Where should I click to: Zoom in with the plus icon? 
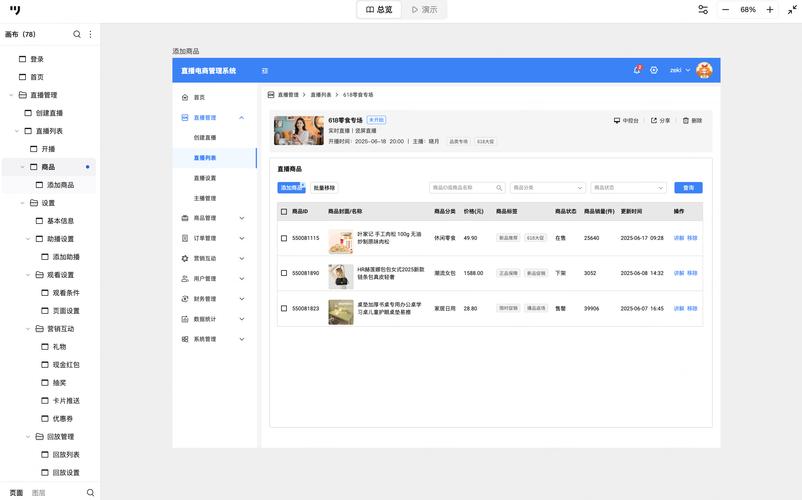[x=770, y=10]
